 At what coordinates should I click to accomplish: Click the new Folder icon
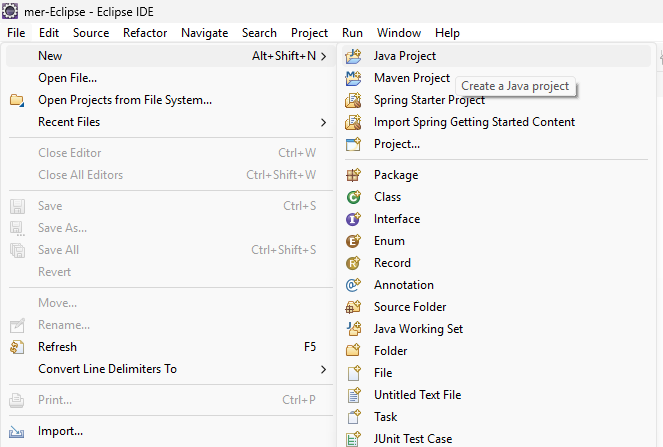[353, 351]
